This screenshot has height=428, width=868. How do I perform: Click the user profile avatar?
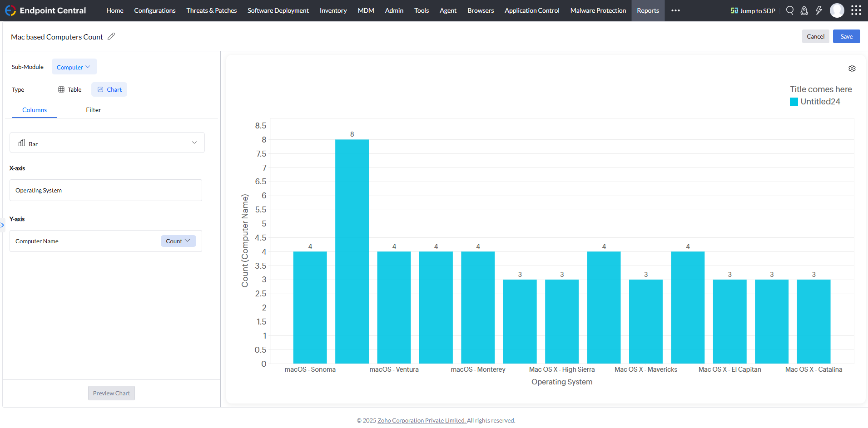(837, 10)
